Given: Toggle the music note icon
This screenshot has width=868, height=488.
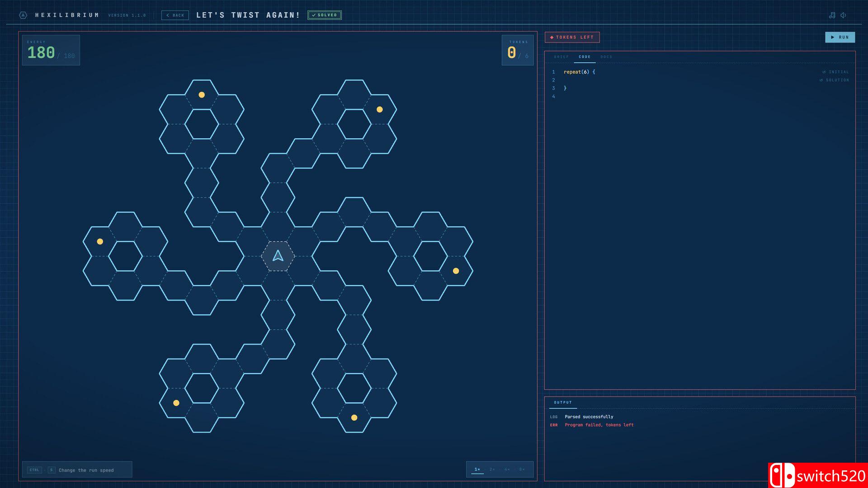Looking at the screenshot, I should point(832,15).
